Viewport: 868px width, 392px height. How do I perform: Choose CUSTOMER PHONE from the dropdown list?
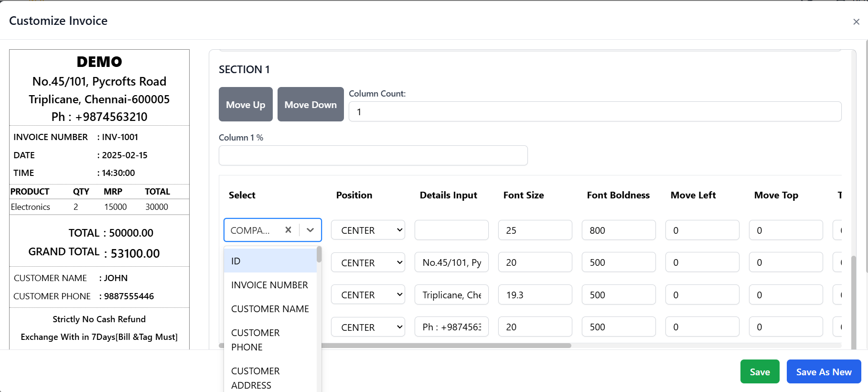tap(270, 340)
